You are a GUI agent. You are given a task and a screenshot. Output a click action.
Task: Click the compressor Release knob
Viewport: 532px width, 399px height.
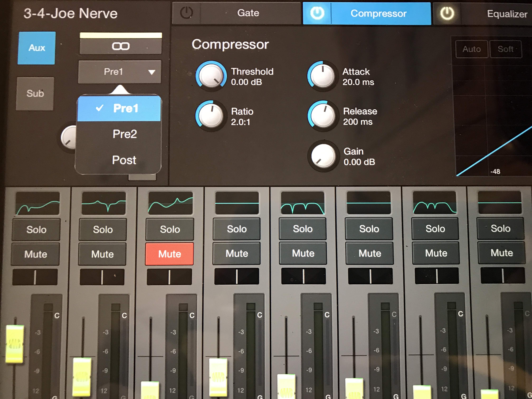click(323, 116)
